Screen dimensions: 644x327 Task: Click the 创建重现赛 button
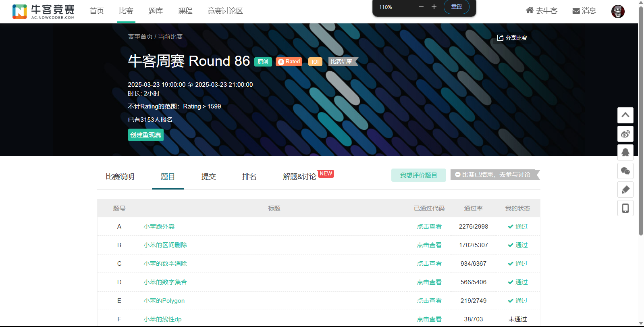coord(146,135)
